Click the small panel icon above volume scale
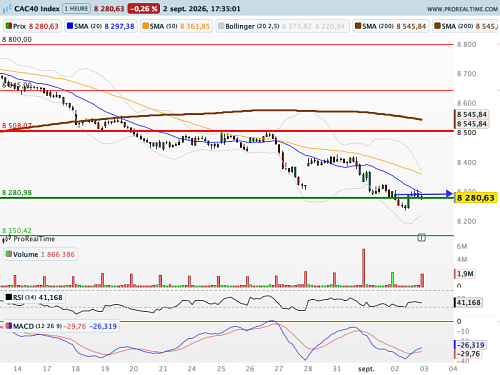Screen dimensions: 500x375 click(422, 238)
